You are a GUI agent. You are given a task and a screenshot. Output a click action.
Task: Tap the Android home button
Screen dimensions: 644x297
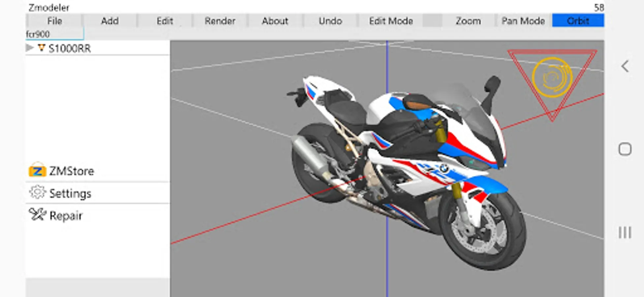coord(625,149)
